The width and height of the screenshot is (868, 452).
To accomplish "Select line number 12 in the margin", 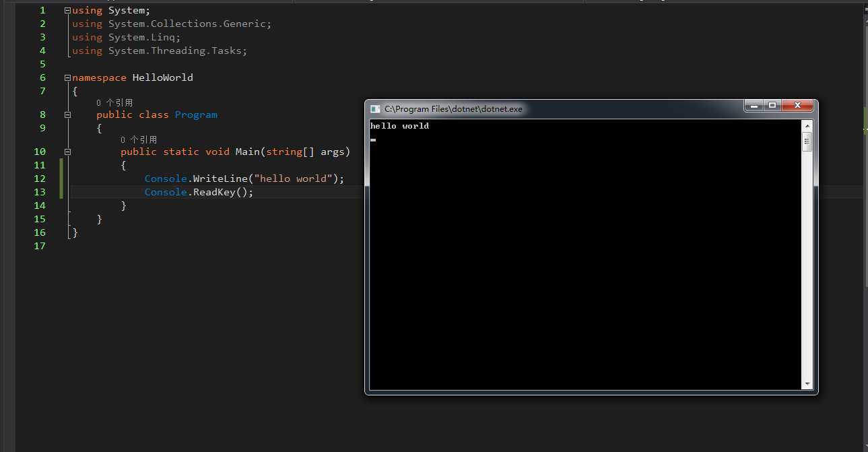I will tap(40, 179).
